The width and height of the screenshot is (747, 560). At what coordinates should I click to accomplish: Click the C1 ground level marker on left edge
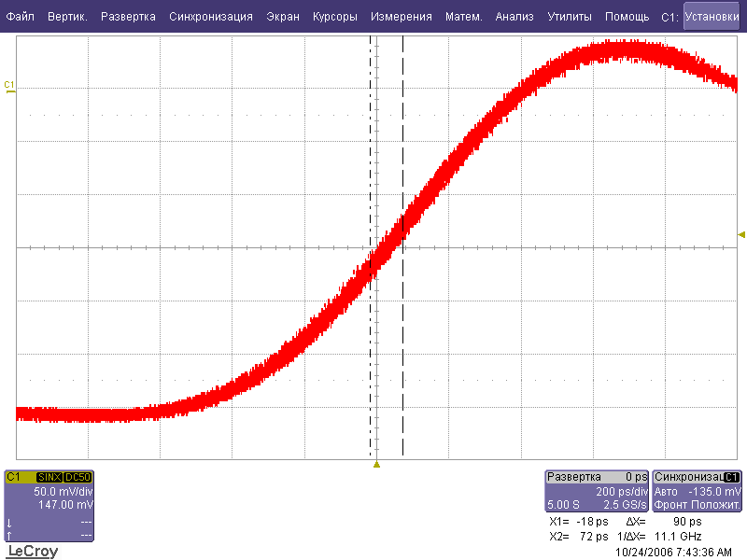point(10,87)
